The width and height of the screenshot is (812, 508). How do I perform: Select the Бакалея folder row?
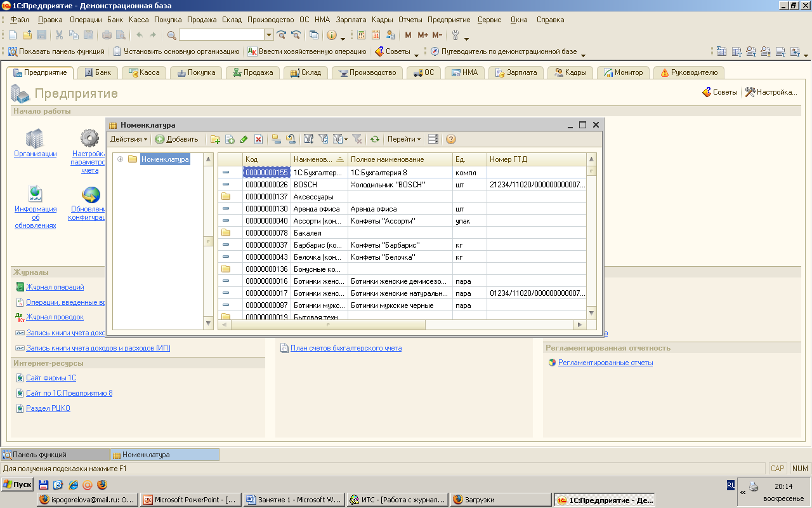pos(402,233)
